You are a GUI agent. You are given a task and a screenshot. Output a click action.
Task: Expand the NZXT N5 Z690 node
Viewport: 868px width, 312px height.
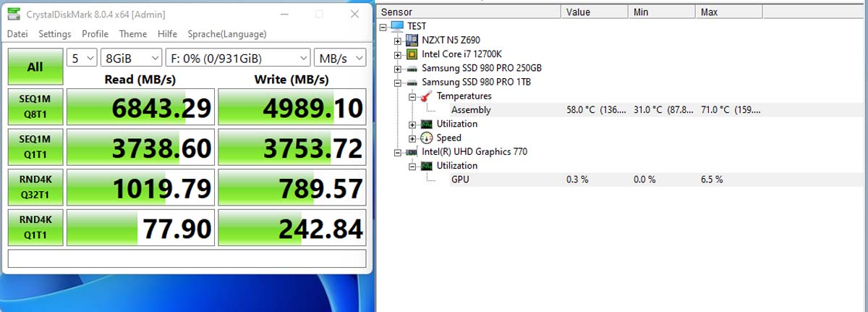[398, 40]
